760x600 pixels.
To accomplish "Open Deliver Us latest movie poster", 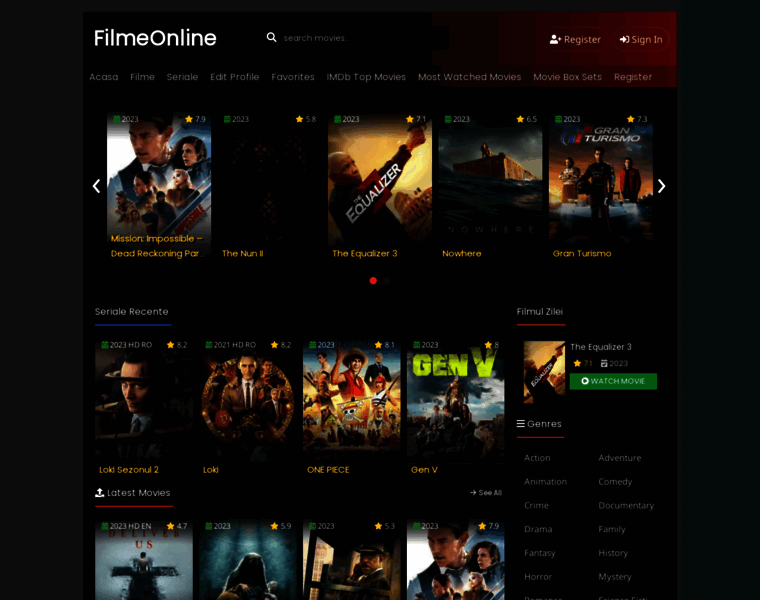I will (144, 561).
